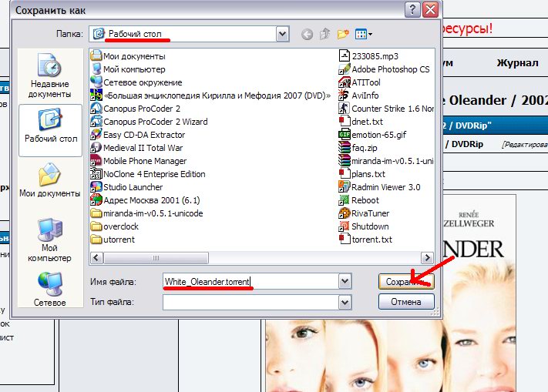The width and height of the screenshot is (548, 392).
Task: Click White Oleander poster image on webpage
Action: click(391, 293)
